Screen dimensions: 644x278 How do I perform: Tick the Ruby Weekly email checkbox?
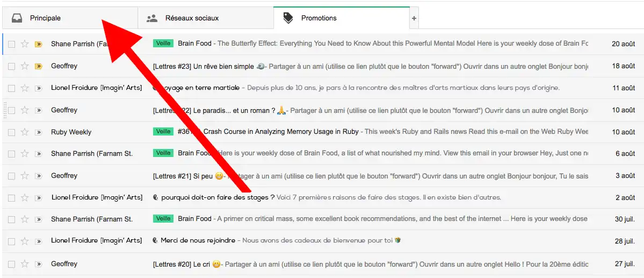click(x=11, y=132)
